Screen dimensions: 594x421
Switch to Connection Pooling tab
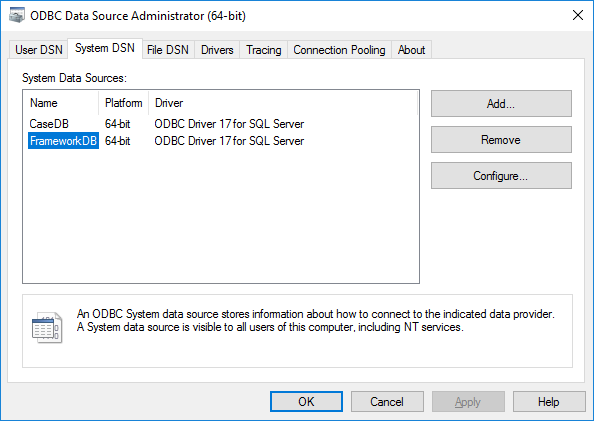coord(339,50)
